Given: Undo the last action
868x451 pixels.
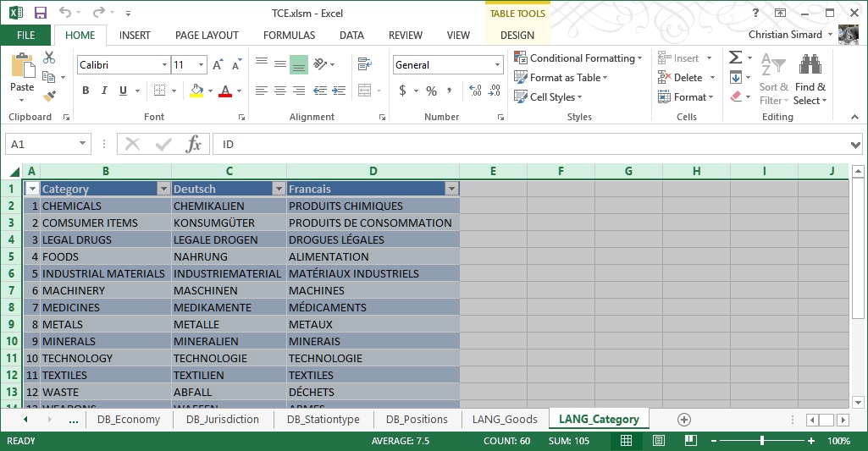Looking at the screenshot, I should (x=64, y=12).
